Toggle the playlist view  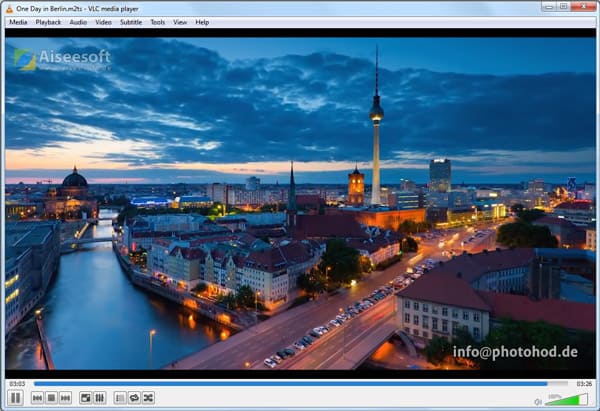pos(120,398)
